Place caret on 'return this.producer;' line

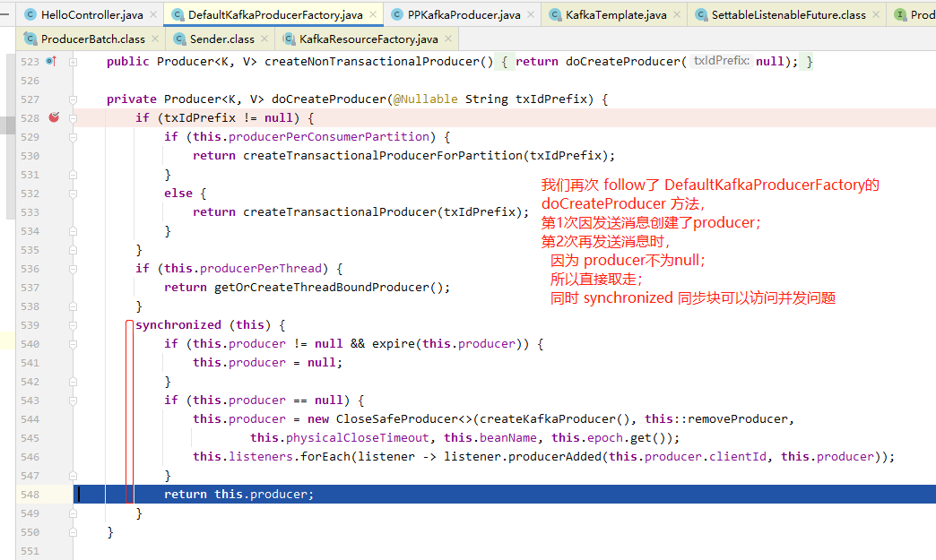238,495
